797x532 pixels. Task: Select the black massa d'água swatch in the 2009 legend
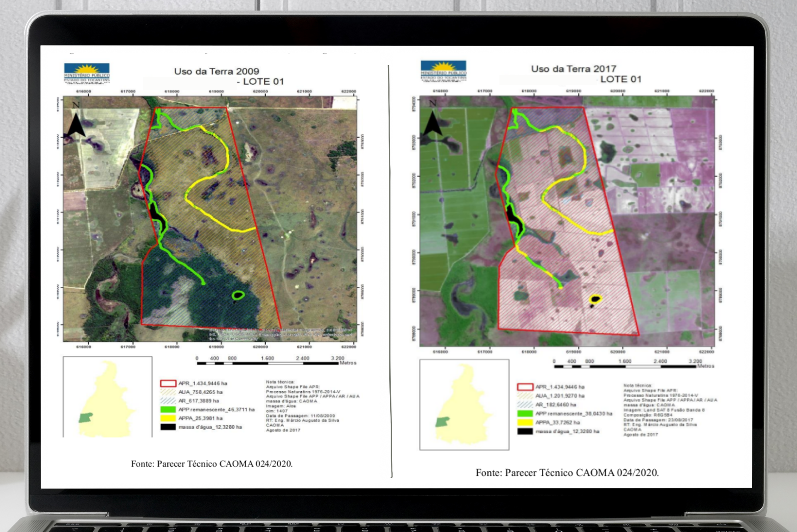(168, 427)
